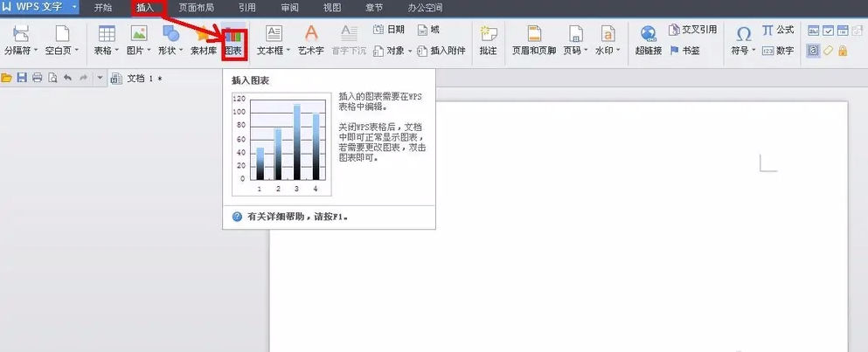Image resolution: width=868 pixels, height=352 pixels.
Task: Expand the 形状 dropdown arrow
Action: coord(181,51)
